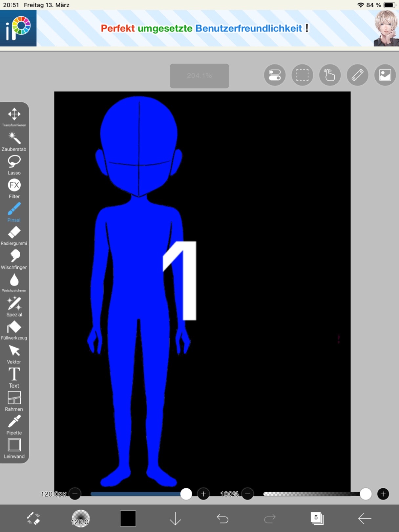Undo the last action
This screenshot has width=399, height=532.
pyautogui.click(x=223, y=519)
